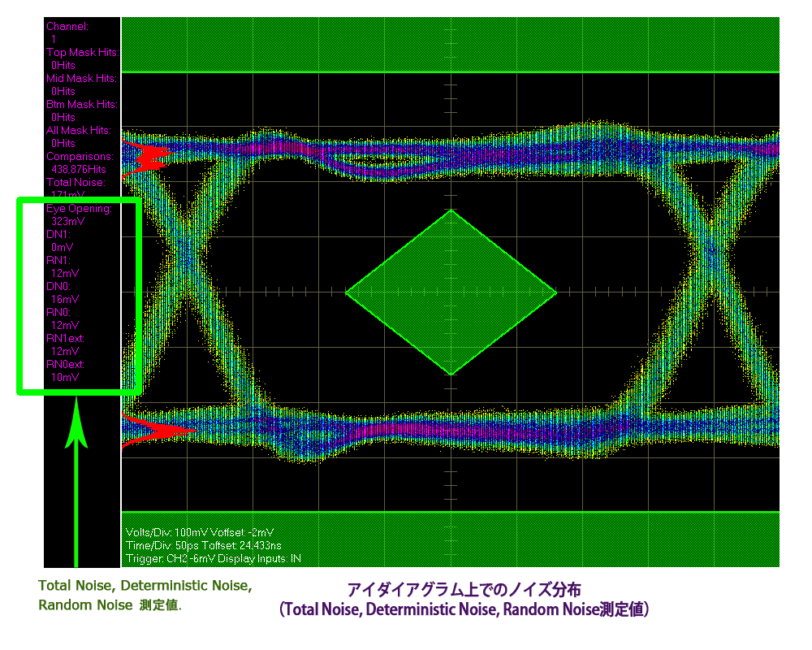Click the upper red noise histogram marker

tap(145, 156)
